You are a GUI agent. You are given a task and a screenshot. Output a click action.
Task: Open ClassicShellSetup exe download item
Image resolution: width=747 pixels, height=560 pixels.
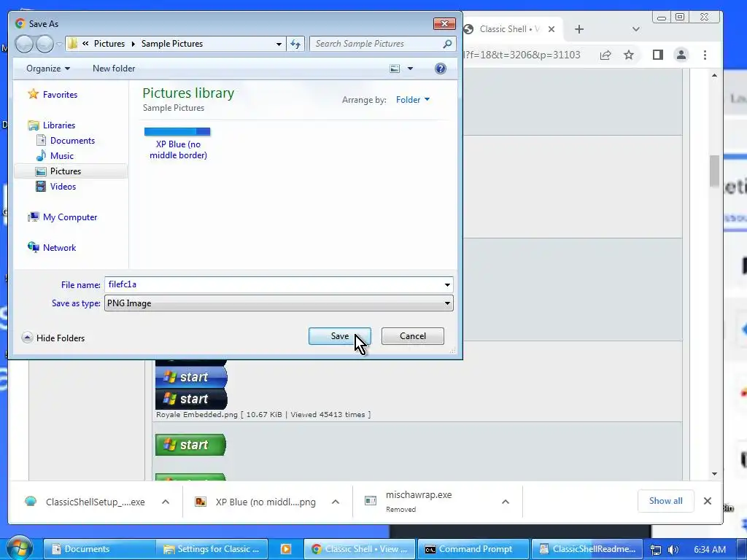pyautogui.click(x=86, y=502)
